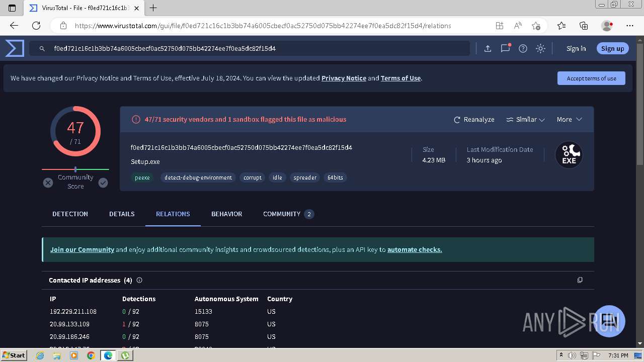Click the Sign up button
Screen dimensions: 644x362
pos(612,48)
